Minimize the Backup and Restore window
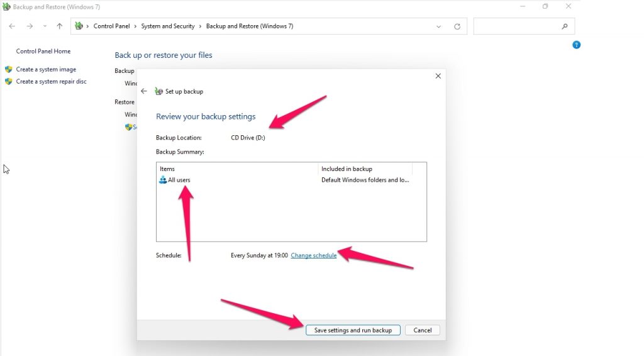The height and width of the screenshot is (356, 644). pyautogui.click(x=523, y=6)
